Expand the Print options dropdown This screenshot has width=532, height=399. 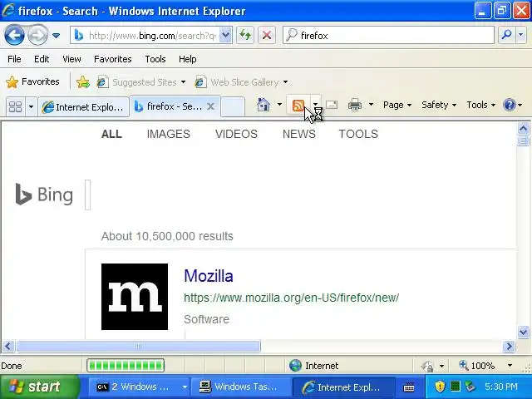click(372, 105)
